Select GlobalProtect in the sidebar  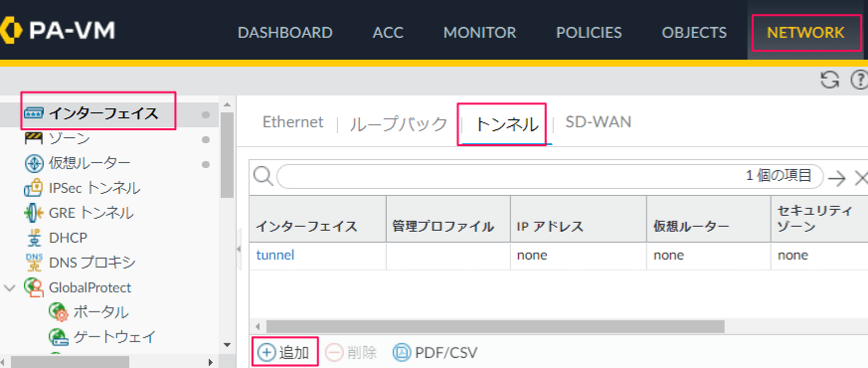pyautogui.click(x=90, y=287)
